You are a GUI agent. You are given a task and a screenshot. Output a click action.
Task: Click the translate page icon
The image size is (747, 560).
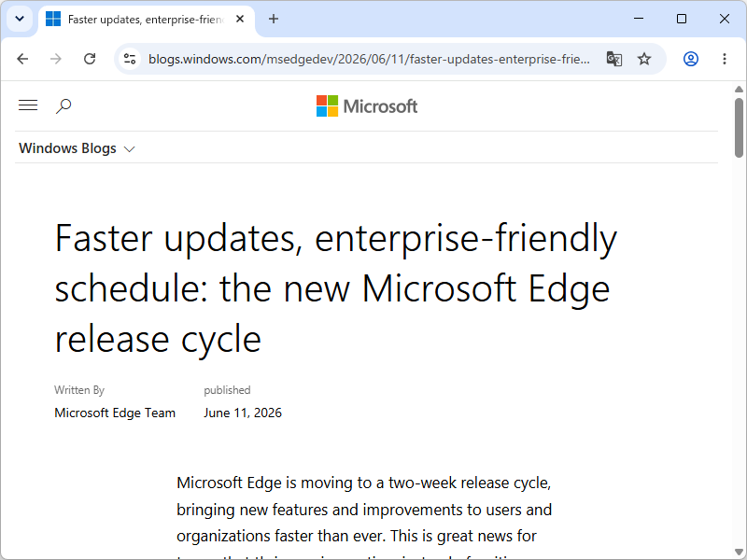614,59
